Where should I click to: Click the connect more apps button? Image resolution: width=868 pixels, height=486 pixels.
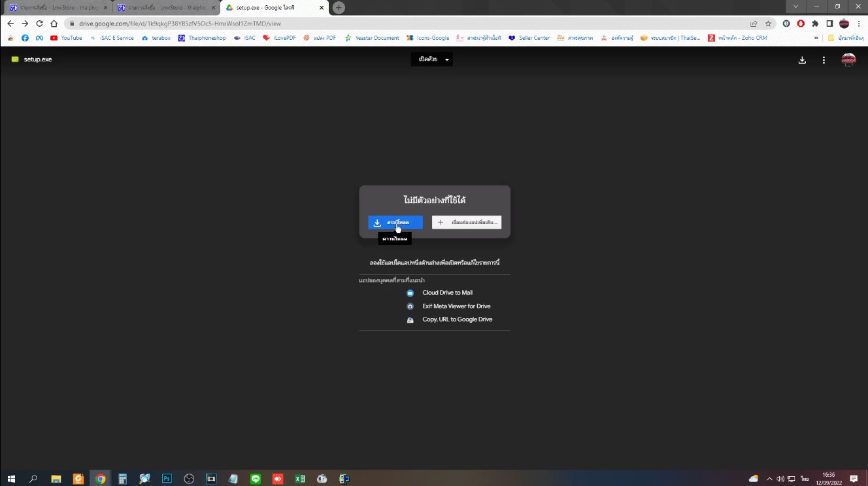pos(467,223)
